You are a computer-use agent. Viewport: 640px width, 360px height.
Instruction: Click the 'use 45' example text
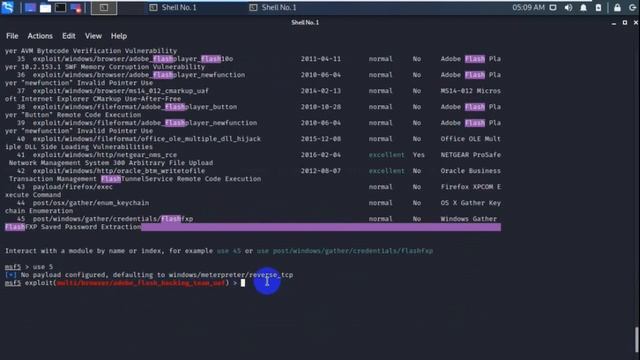click(x=229, y=251)
